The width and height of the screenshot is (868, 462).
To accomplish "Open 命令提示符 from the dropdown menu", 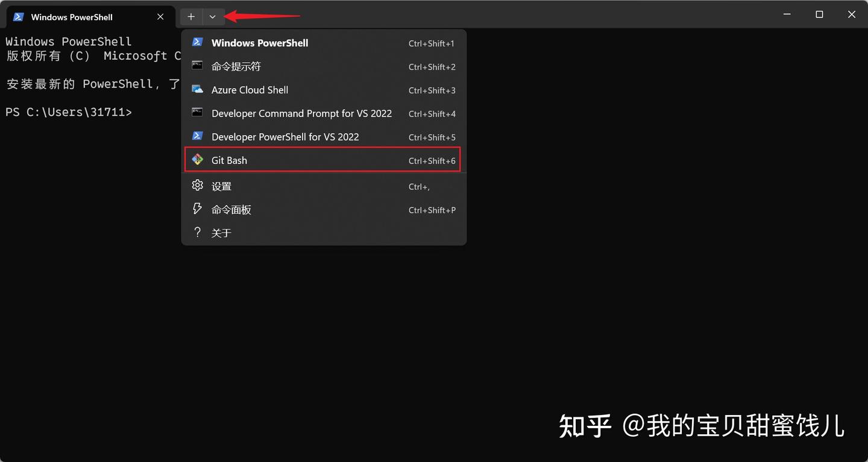I will point(236,66).
